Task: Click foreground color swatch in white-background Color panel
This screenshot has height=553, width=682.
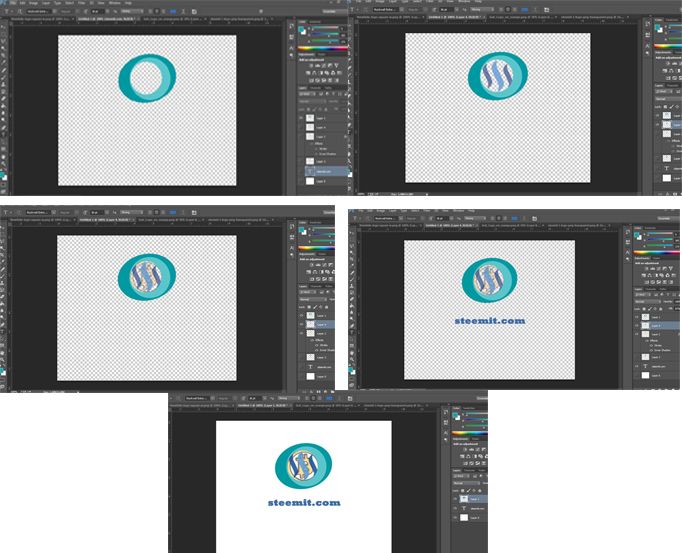Action: coord(455,416)
